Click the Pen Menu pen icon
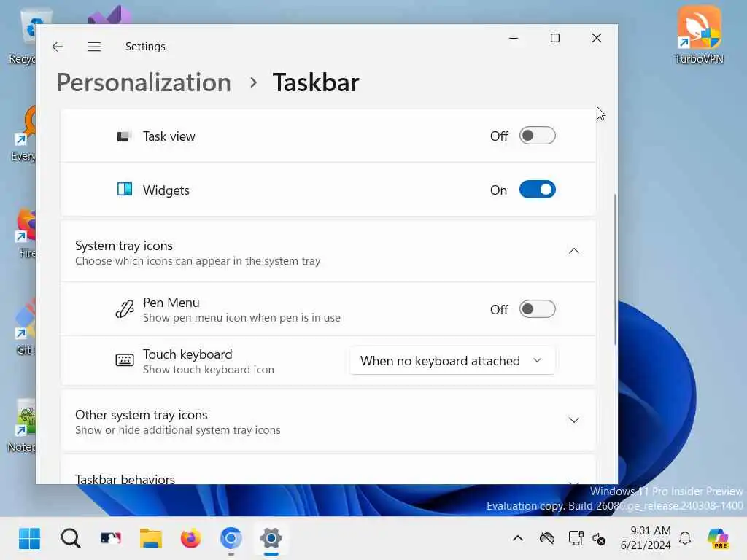 click(124, 309)
